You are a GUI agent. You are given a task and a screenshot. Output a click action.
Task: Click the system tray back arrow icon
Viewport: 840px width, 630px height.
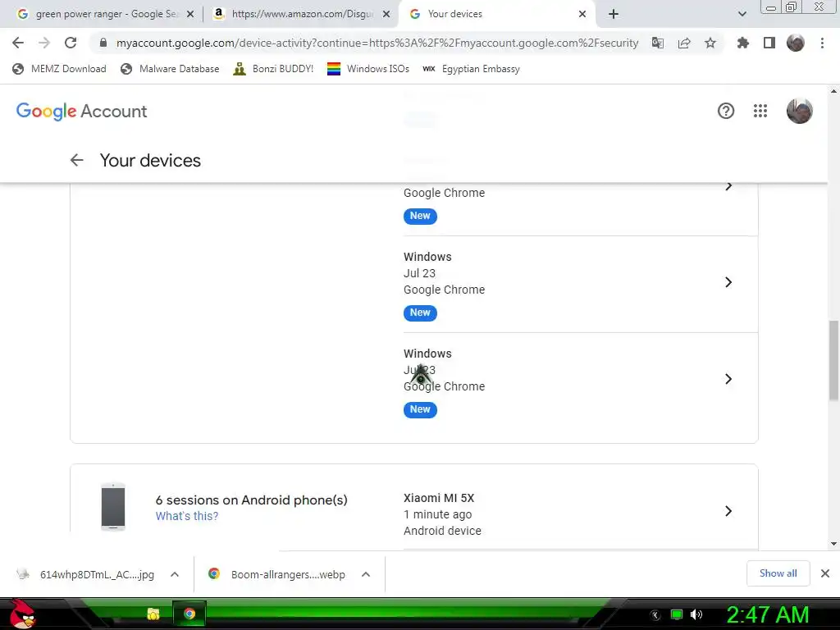[x=655, y=615]
